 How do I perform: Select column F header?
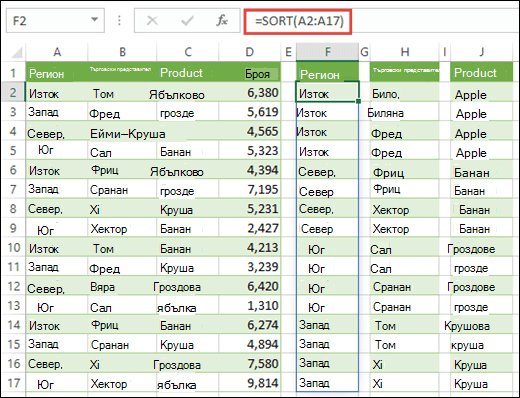327,52
